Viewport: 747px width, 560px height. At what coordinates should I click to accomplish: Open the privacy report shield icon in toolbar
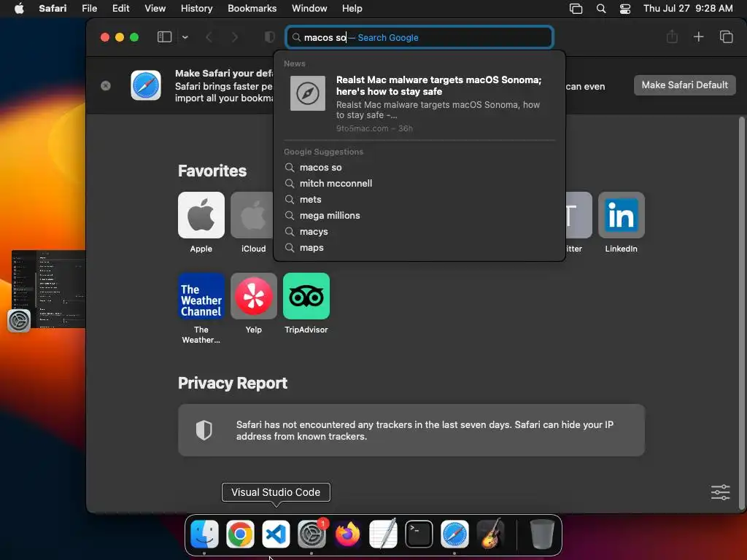coord(270,37)
